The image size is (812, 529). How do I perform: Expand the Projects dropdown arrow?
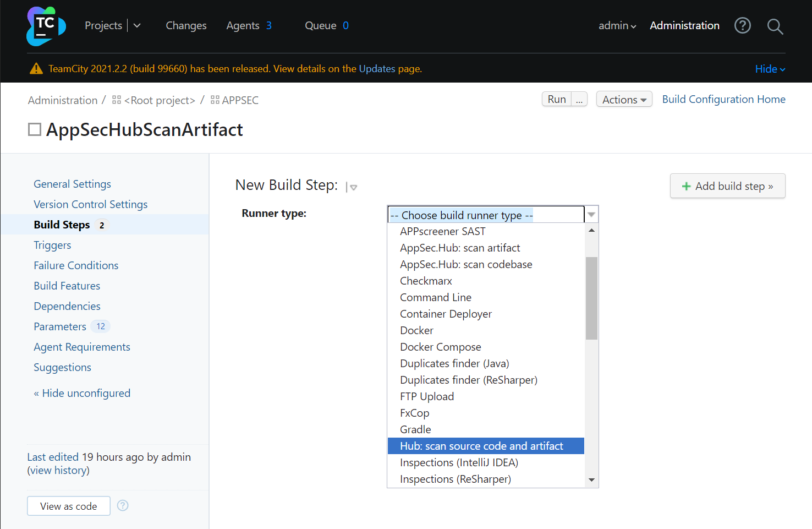(x=137, y=26)
